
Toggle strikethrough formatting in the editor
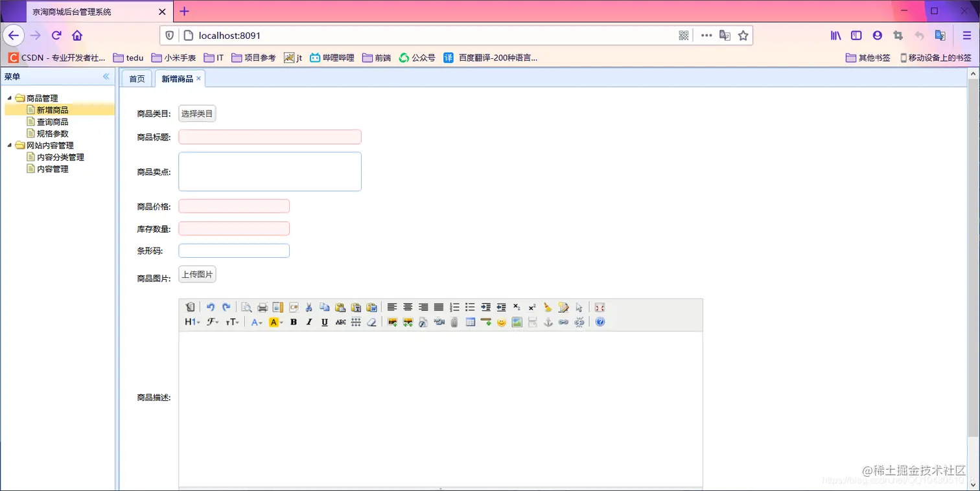(340, 322)
